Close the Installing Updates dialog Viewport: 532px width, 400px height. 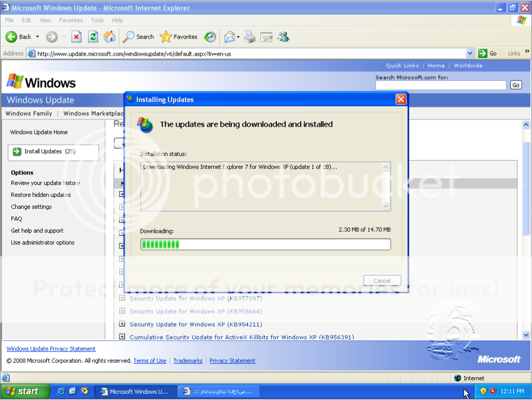point(401,99)
